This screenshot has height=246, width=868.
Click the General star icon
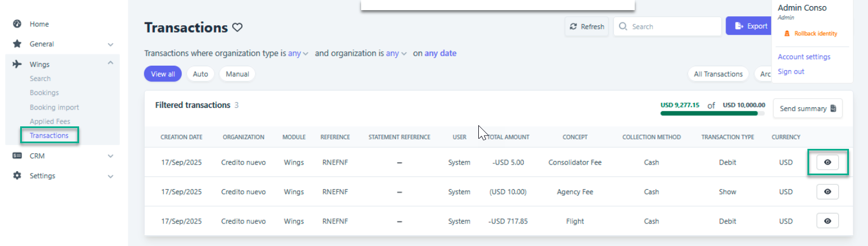coord(17,44)
